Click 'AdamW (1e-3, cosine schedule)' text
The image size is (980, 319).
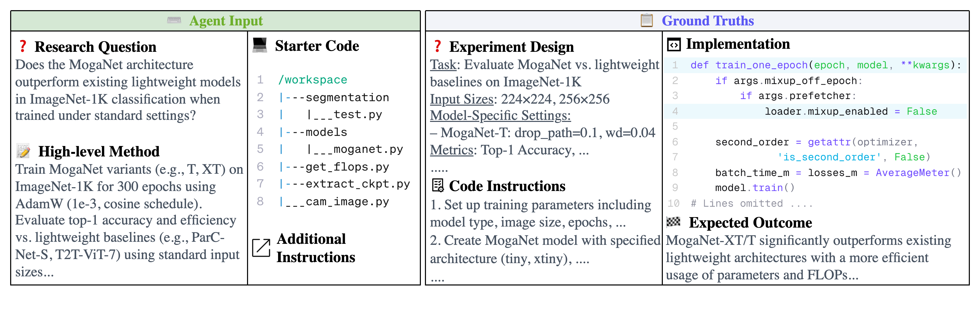(109, 204)
